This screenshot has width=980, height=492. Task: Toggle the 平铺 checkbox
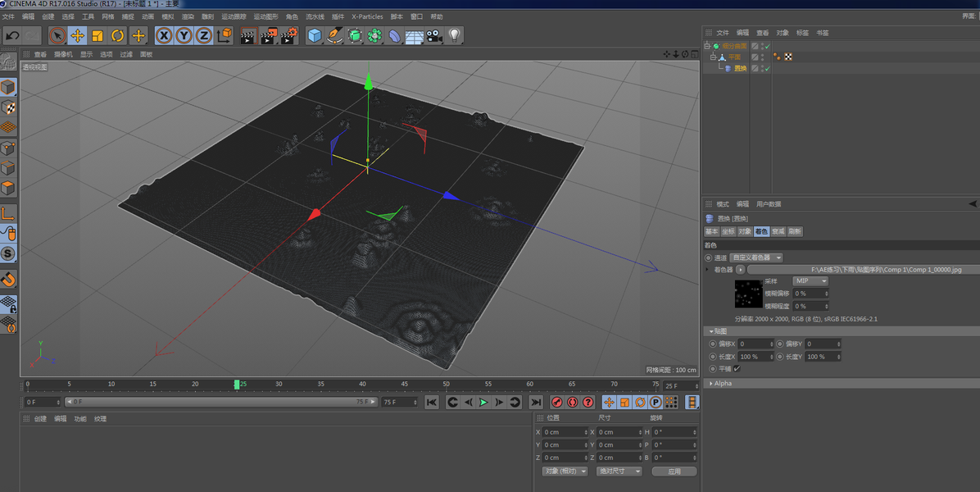737,369
